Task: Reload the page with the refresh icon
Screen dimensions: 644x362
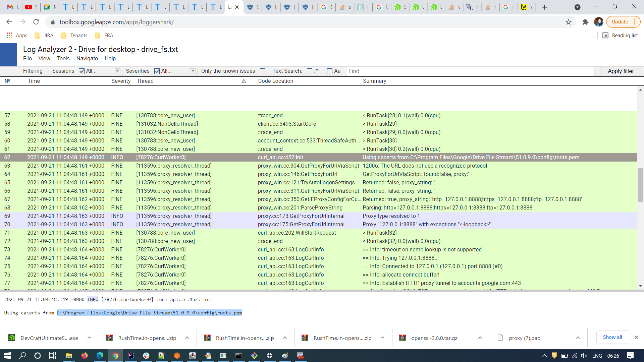Action: tap(36, 22)
